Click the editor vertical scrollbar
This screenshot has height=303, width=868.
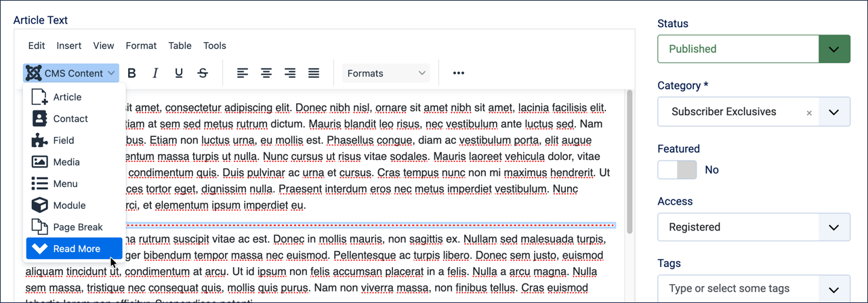pyautogui.click(x=630, y=163)
